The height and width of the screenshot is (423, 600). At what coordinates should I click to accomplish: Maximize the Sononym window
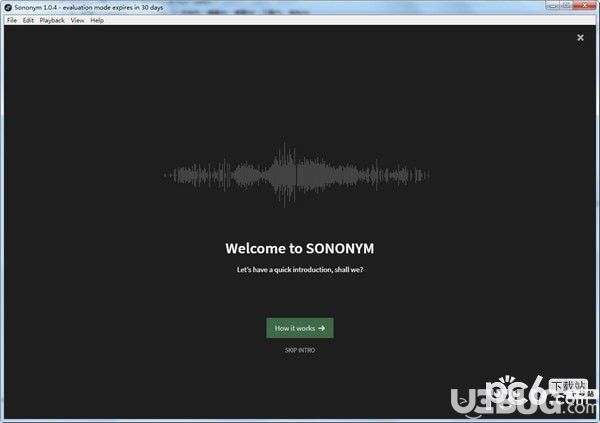(x=566, y=5)
